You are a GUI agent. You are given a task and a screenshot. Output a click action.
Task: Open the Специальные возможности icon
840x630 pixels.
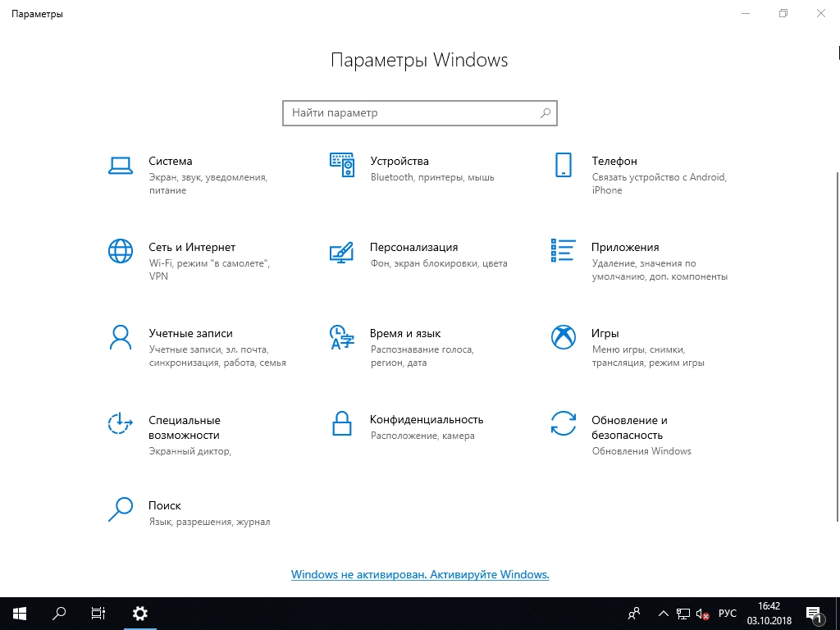(x=120, y=423)
